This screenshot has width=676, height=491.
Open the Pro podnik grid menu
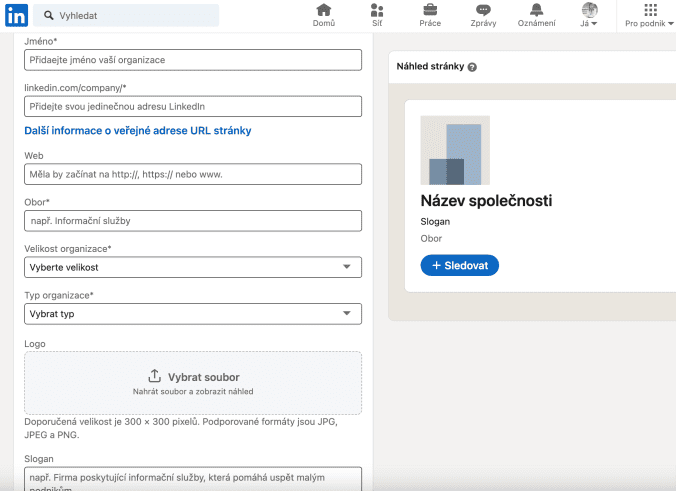tap(650, 11)
